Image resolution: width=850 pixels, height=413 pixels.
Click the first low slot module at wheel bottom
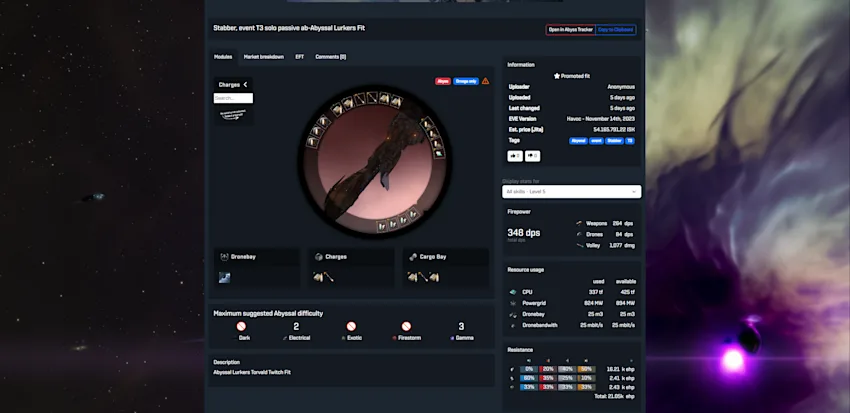coord(382,225)
